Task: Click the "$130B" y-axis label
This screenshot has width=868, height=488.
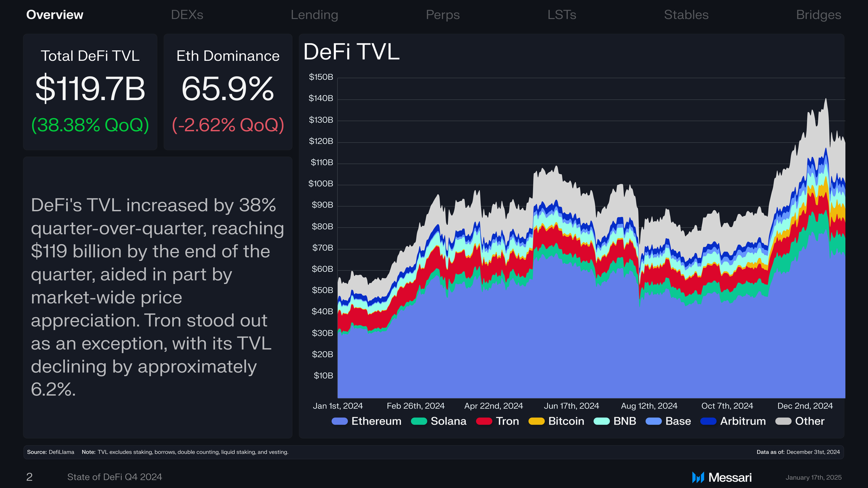Action: (321, 120)
